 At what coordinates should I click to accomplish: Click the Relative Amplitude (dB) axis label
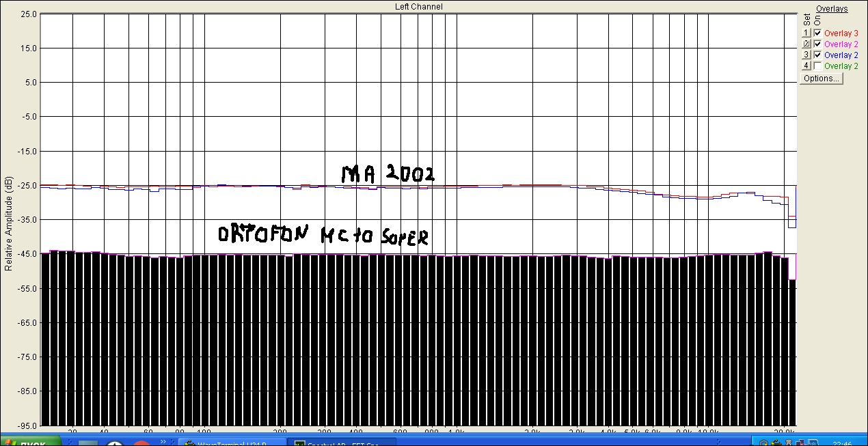pos(8,224)
